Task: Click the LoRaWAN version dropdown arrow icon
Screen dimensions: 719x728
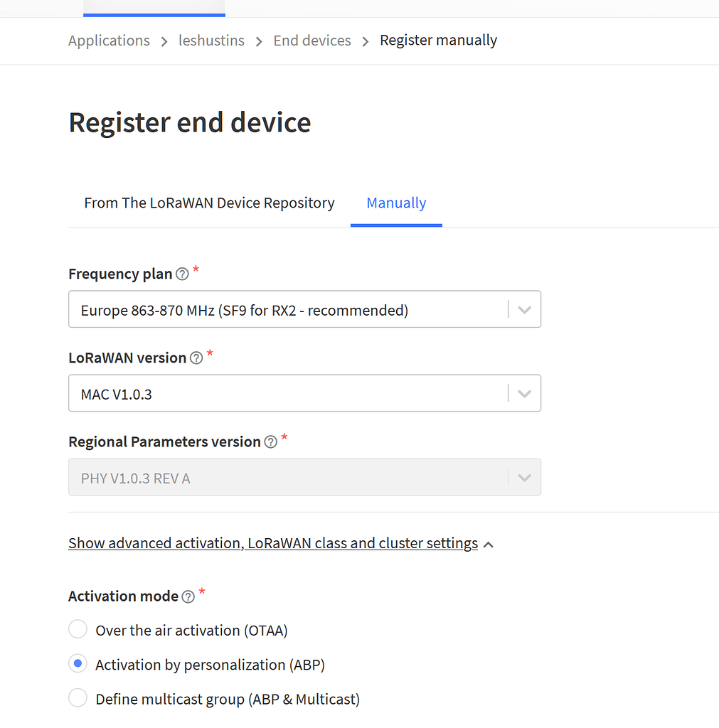Action: click(x=525, y=392)
